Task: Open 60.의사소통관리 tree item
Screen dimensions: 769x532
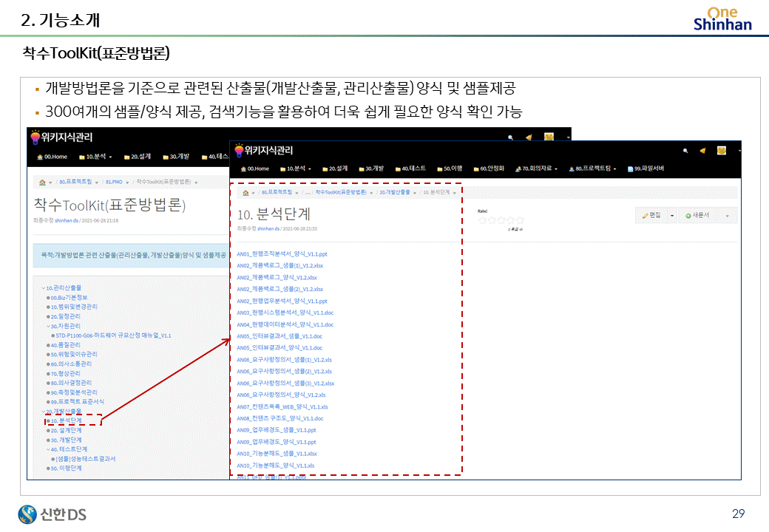Action: click(x=71, y=364)
